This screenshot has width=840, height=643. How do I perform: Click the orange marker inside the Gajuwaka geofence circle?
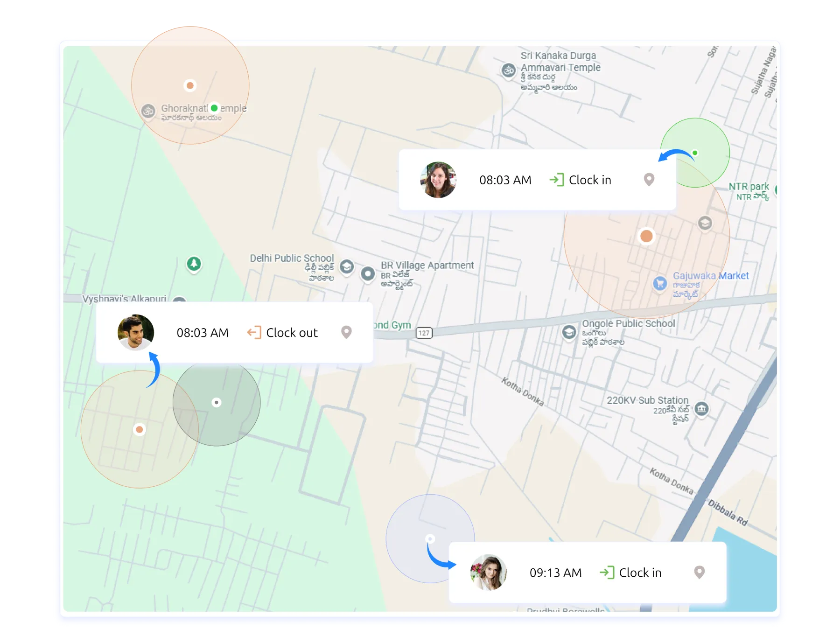click(x=646, y=237)
